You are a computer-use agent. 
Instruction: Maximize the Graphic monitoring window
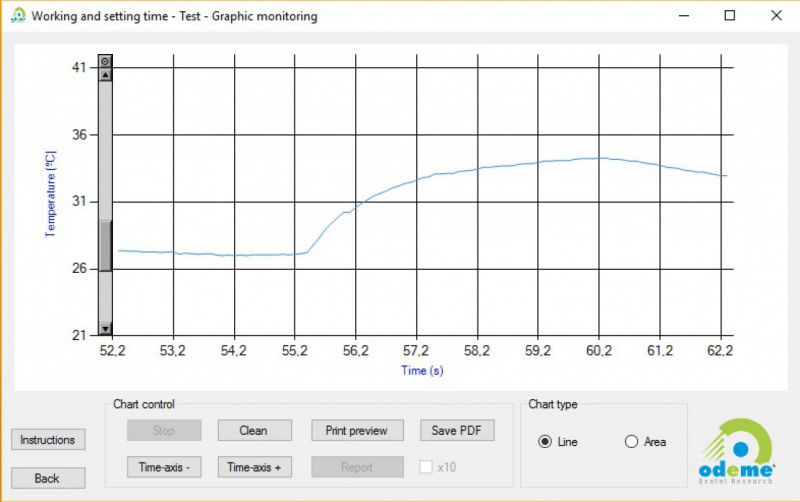coord(729,16)
